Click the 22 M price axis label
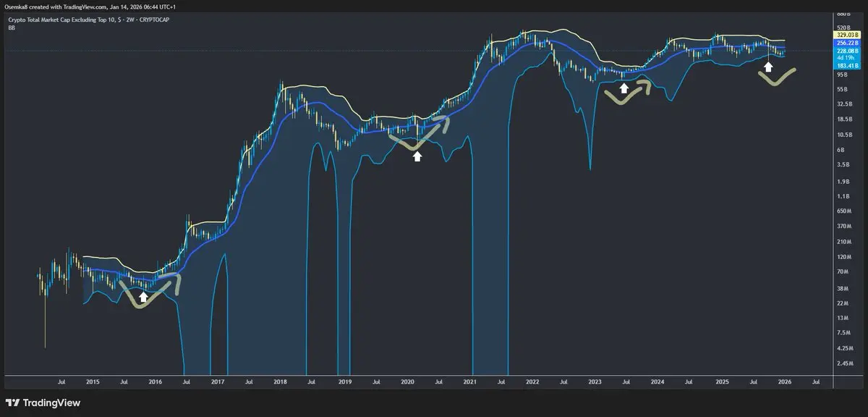The height and width of the screenshot is (417, 868). click(842, 303)
